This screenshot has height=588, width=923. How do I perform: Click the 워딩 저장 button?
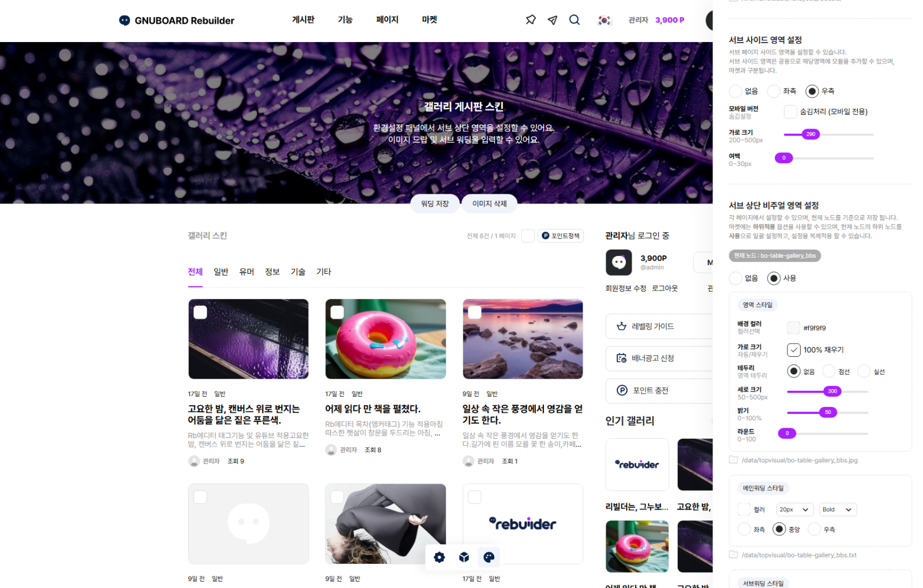tap(434, 203)
